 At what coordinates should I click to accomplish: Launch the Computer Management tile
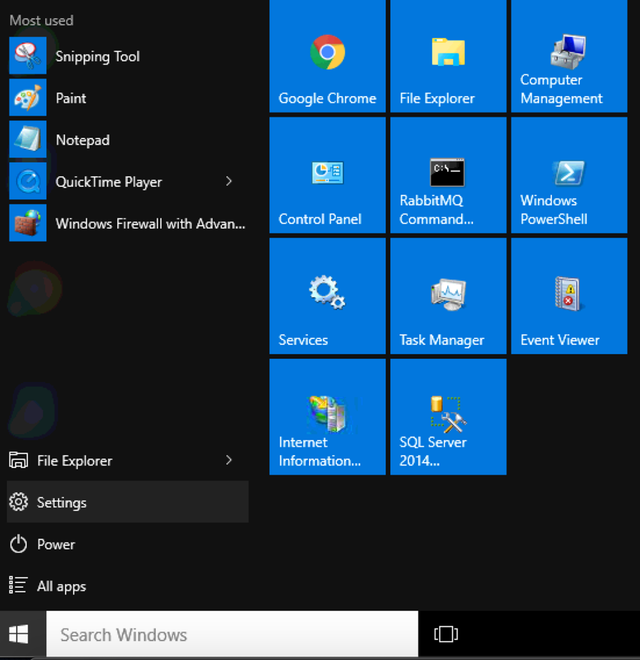point(569,55)
